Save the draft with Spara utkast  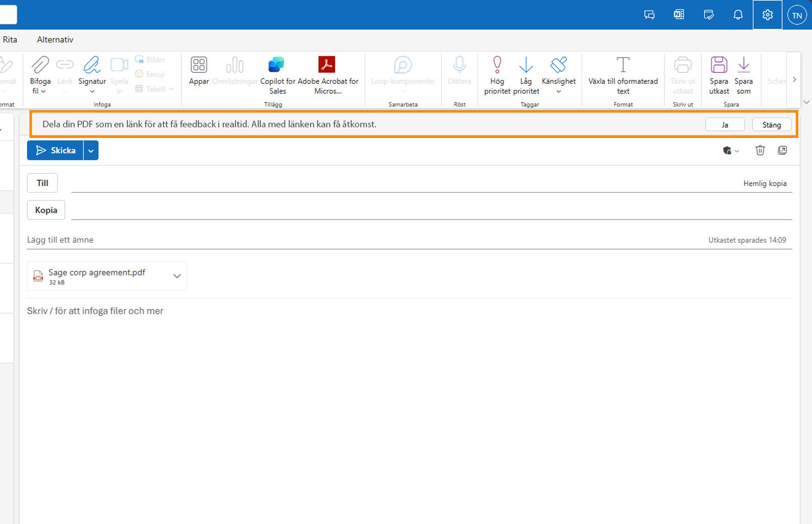pos(719,75)
